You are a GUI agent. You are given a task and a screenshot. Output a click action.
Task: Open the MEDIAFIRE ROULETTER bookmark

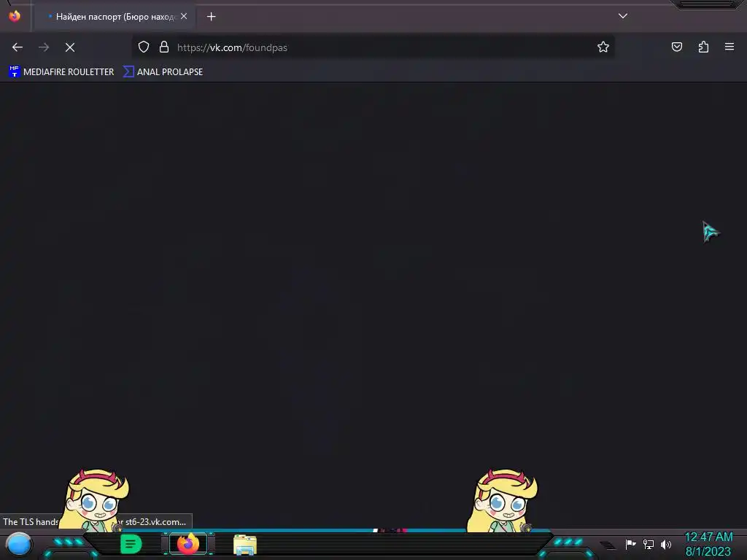pos(61,72)
